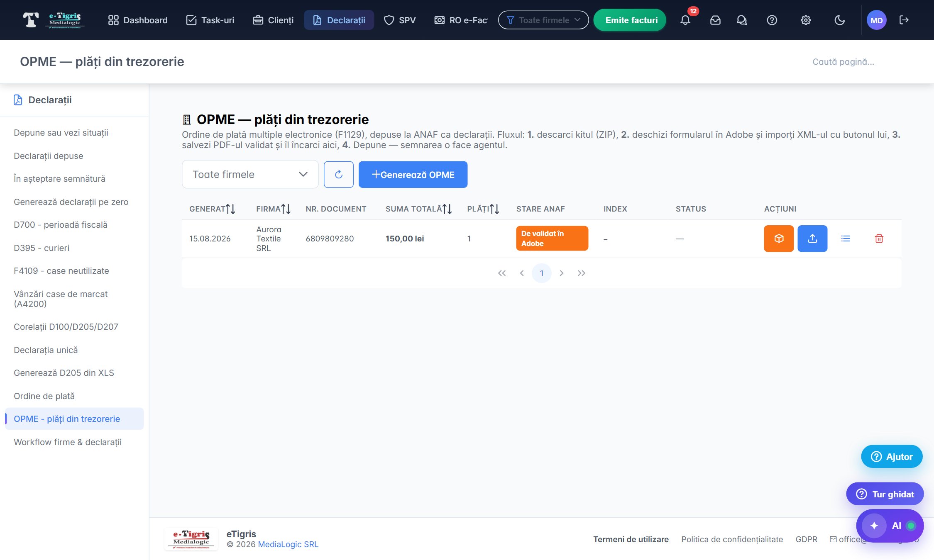Open the inbox tray icon
934x560 pixels.
pyautogui.click(x=715, y=20)
